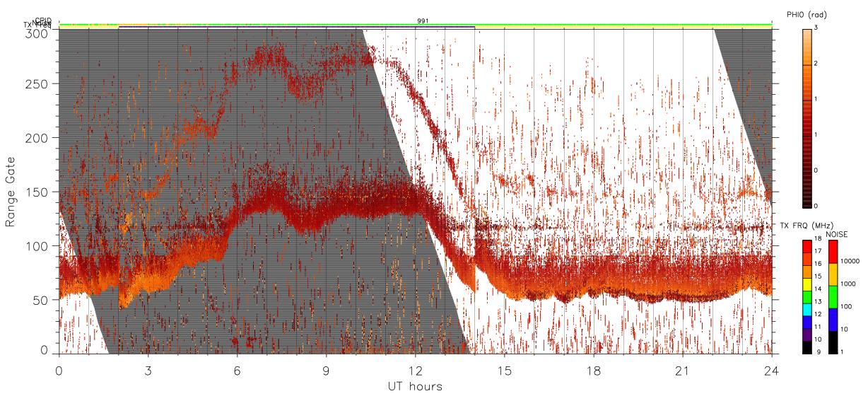Click the '18' tick on the UT hours axis

[594, 370]
